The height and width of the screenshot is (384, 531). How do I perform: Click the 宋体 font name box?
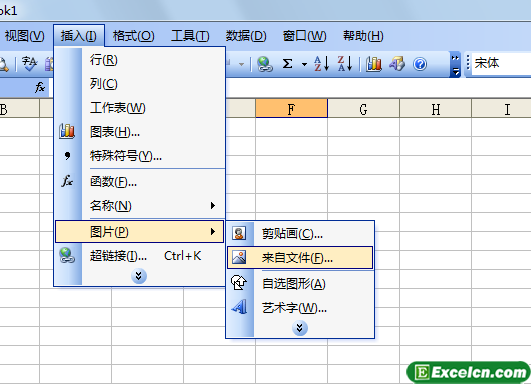(502, 63)
